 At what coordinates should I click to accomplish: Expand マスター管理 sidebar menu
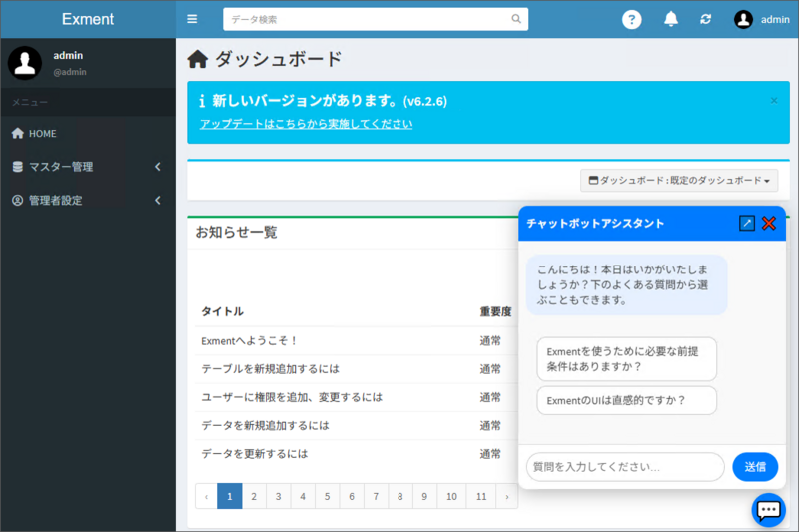[88, 167]
